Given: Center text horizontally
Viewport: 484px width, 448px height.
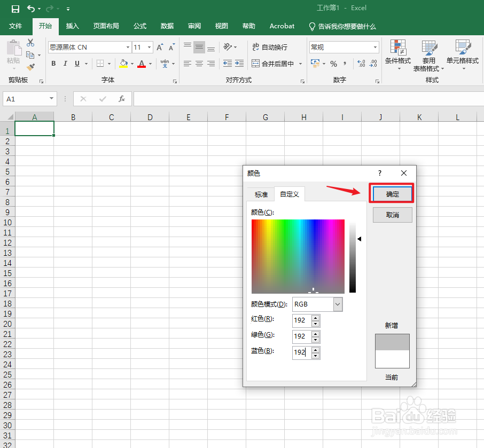Looking at the screenshot, I should (199, 64).
